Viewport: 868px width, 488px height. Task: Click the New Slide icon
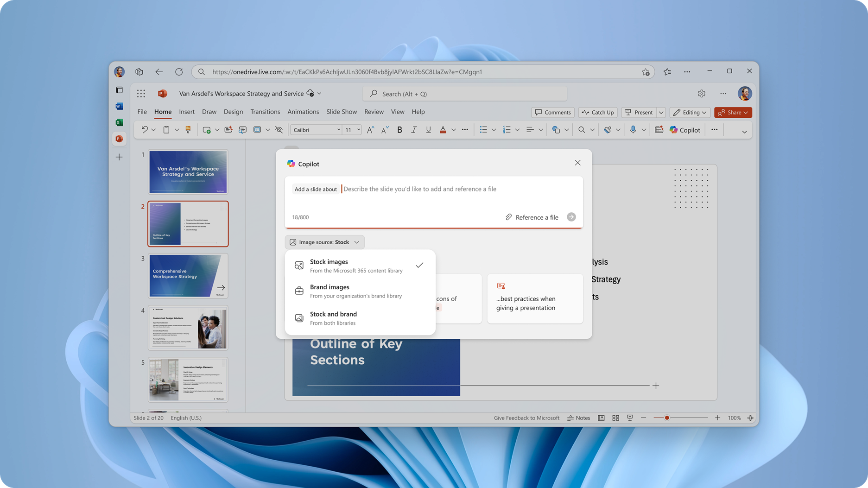[x=207, y=130]
